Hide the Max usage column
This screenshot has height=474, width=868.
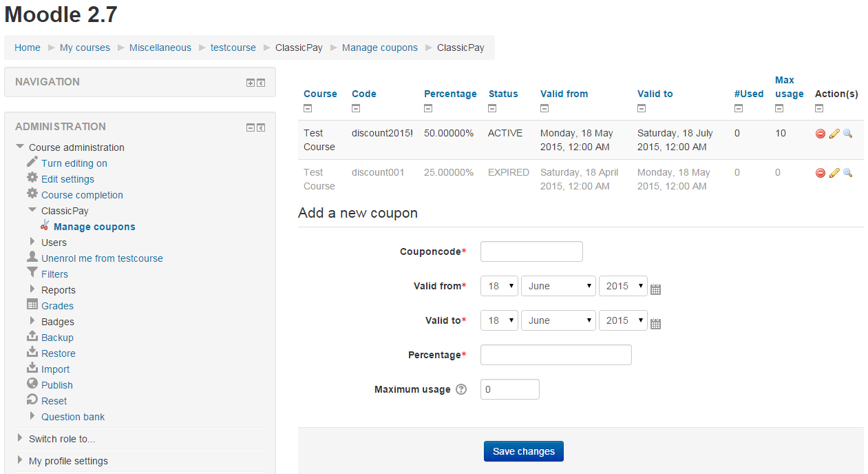(x=779, y=108)
